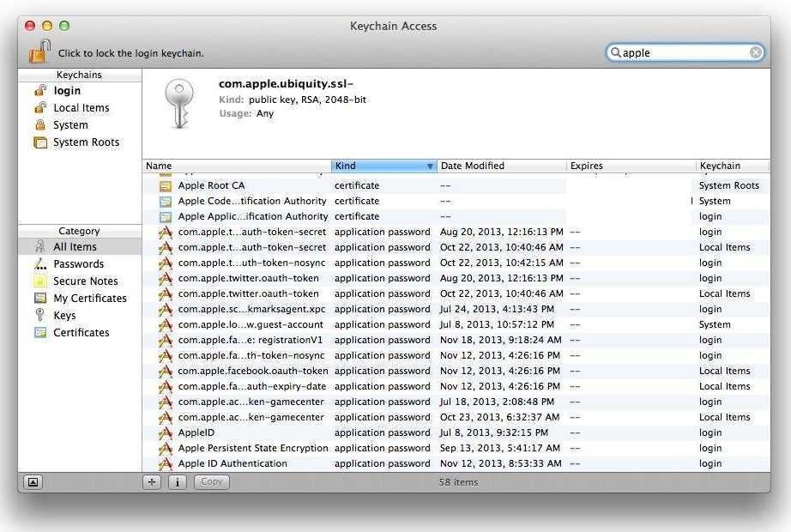
Task: Select the System Roots keychain
Action: 86,142
